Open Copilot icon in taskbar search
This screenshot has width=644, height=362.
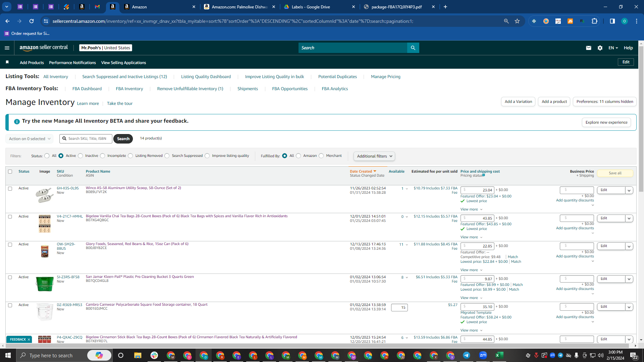tap(99, 355)
